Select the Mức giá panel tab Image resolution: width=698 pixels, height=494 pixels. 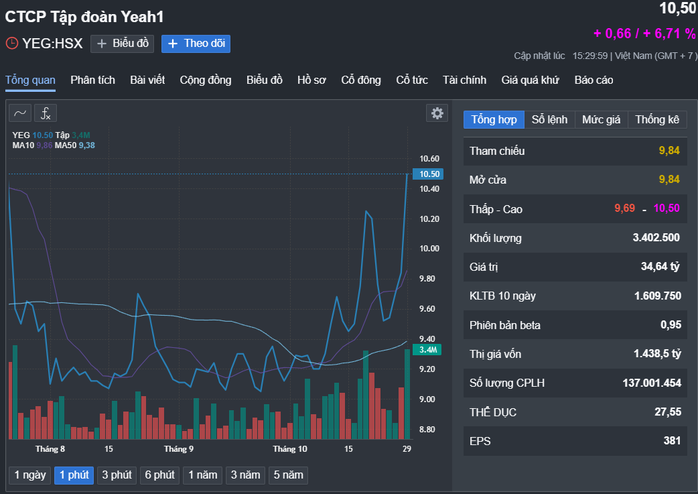tap(601, 120)
